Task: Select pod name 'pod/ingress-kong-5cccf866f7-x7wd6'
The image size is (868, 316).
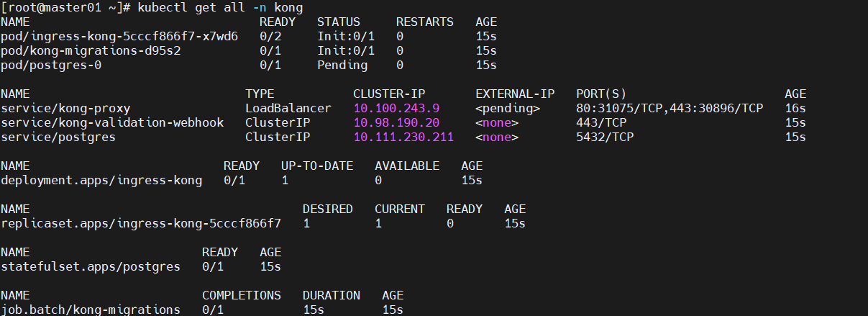Action: tap(119, 36)
